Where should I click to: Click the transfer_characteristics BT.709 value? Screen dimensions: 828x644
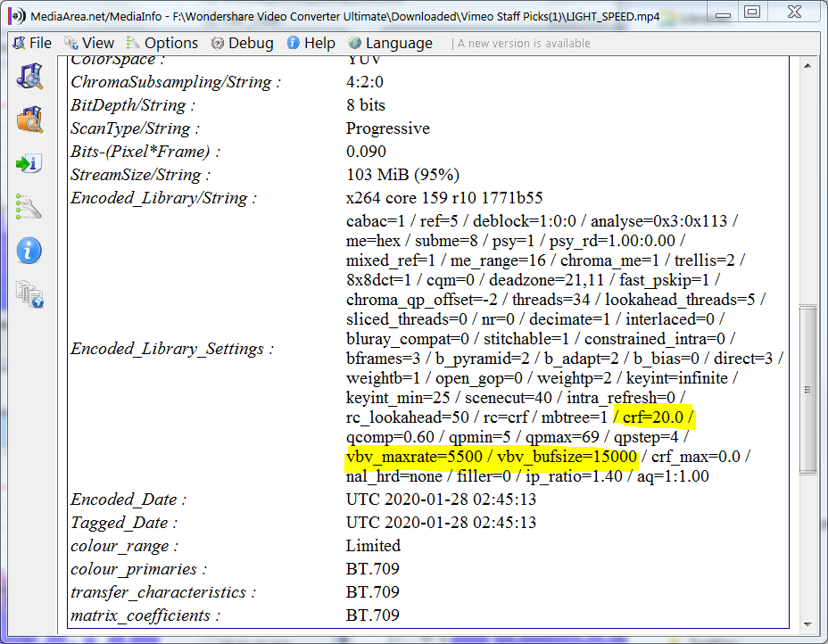(x=372, y=592)
